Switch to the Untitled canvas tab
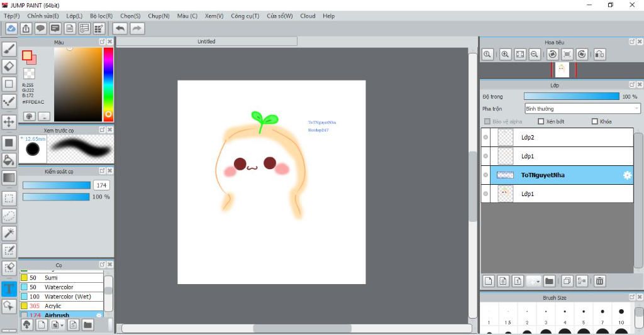Viewport: 644px width, 335px height. point(206,41)
